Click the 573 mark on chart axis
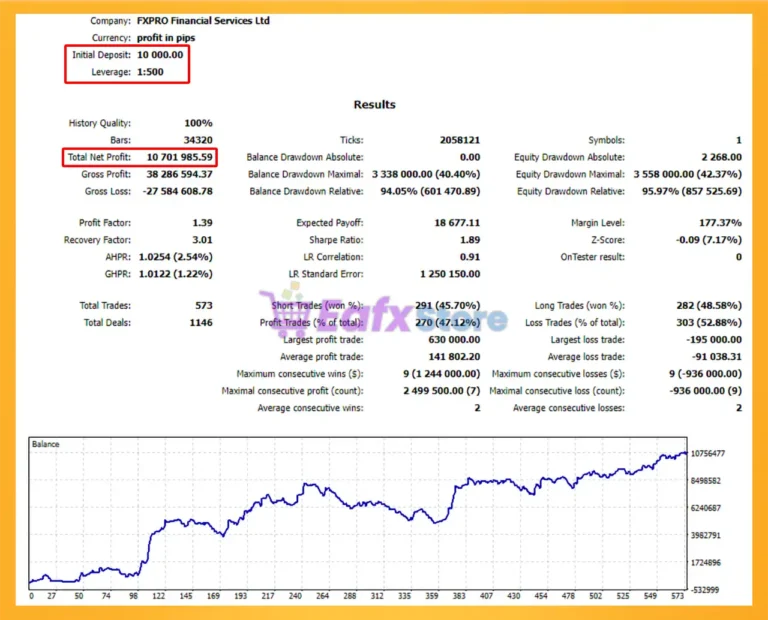Screen dimensions: 768x620 (677, 596)
